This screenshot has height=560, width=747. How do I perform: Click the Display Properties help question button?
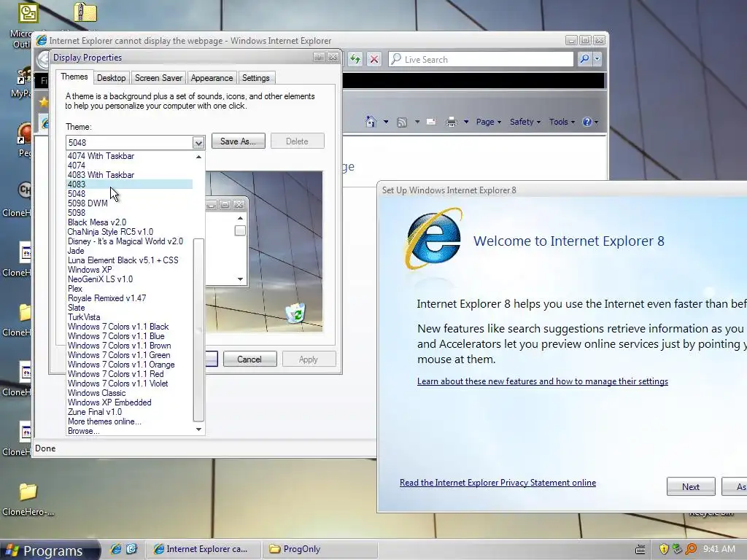pos(319,57)
